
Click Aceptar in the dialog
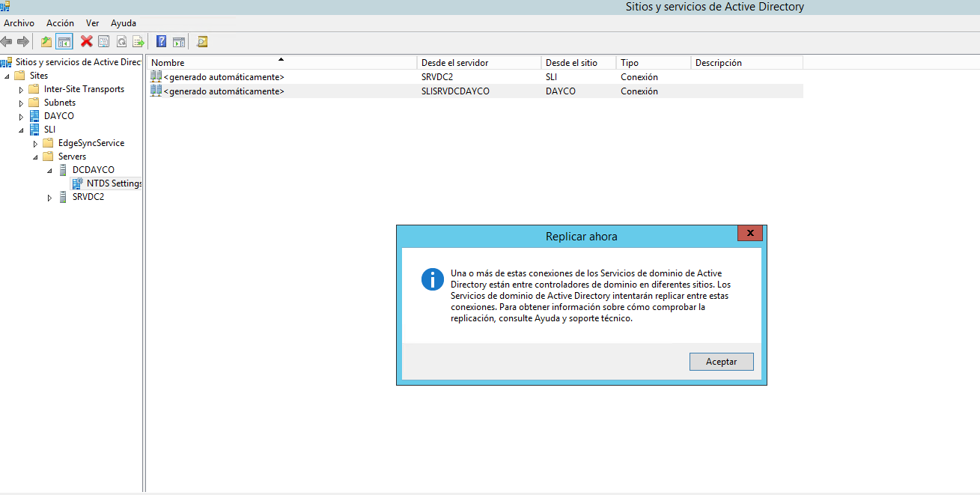coord(721,362)
